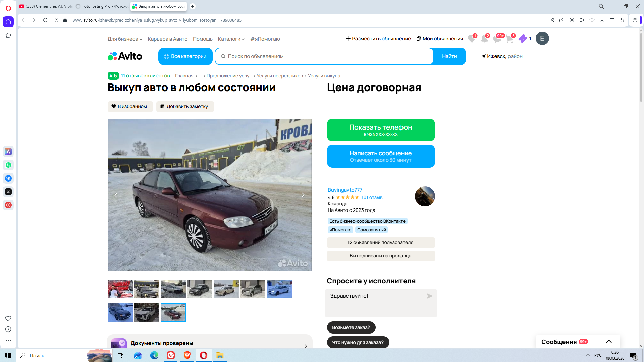Viewport: 644px width, 362px height.
Task: Toggle the 'В избранном' favorite button
Action: coord(130,106)
